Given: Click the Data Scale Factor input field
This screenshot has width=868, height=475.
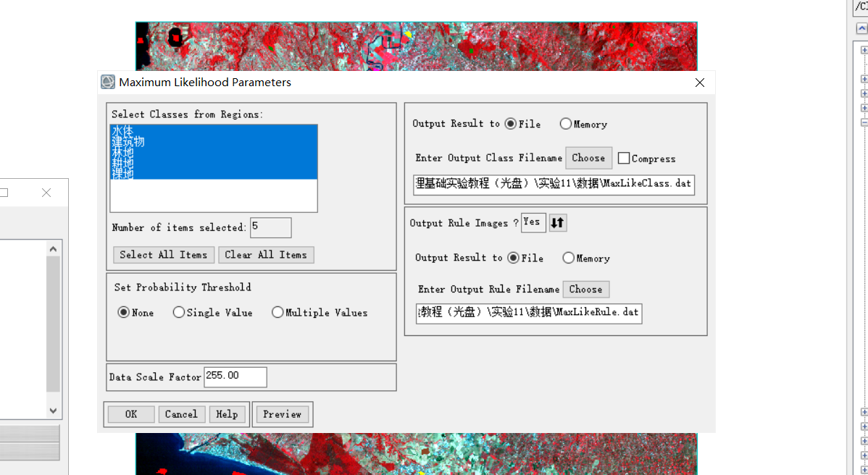Looking at the screenshot, I should (x=235, y=377).
